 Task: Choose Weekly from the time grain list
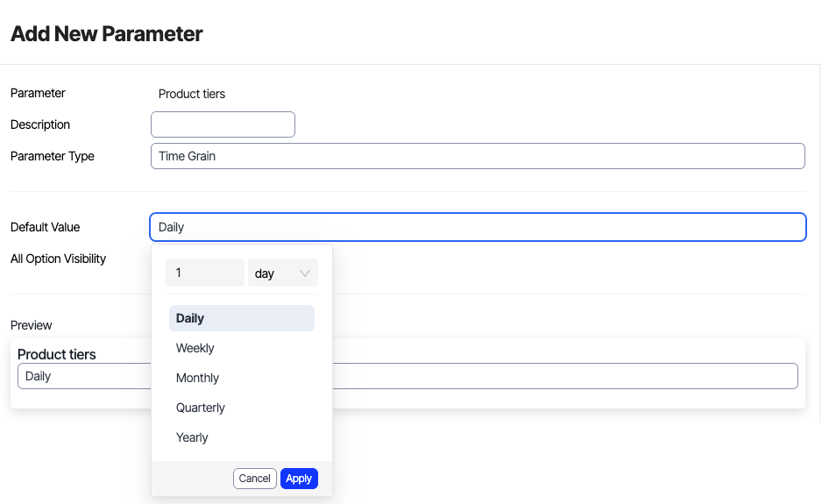(195, 348)
